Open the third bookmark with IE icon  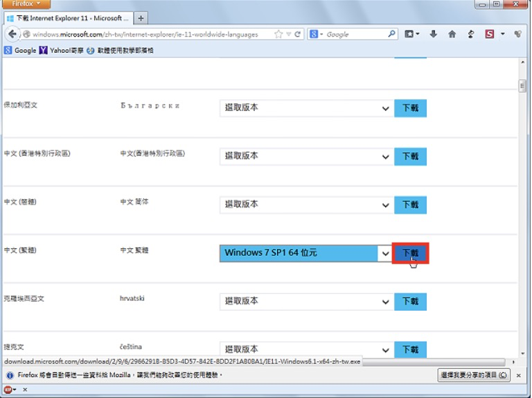coord(120,50)
